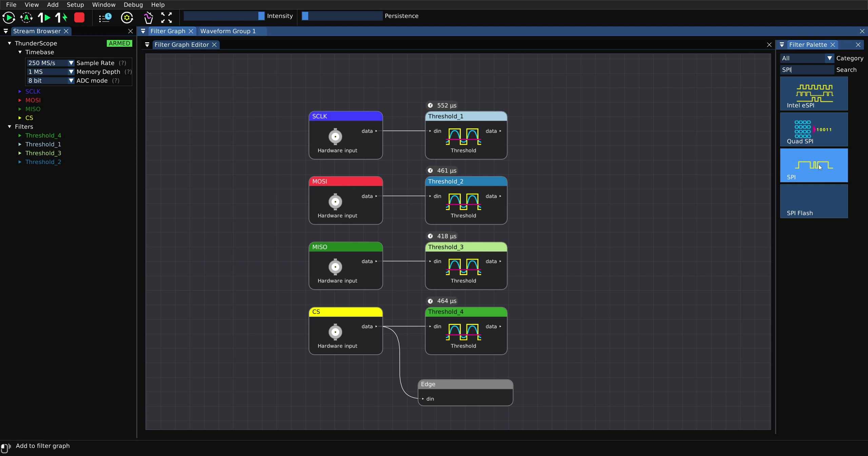Click the CS hardware input connector icon
868x456 pixels.
tap(335, 332)
